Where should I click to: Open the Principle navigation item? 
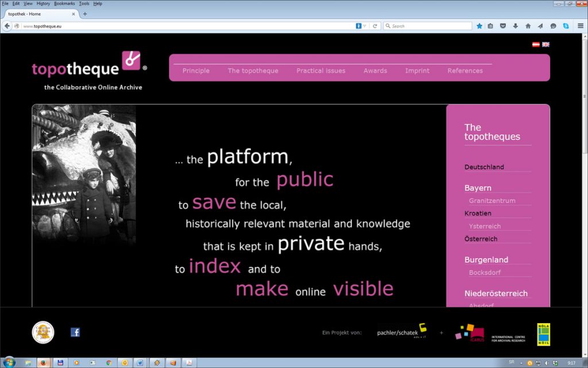pyautogui.click(x=196, y=71)
